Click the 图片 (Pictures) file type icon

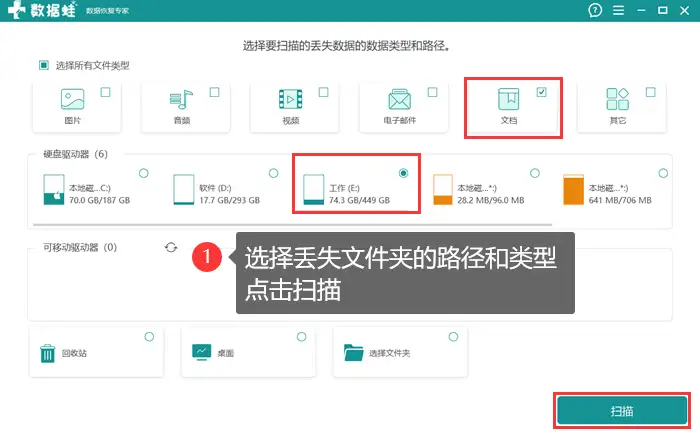[71, 99]
